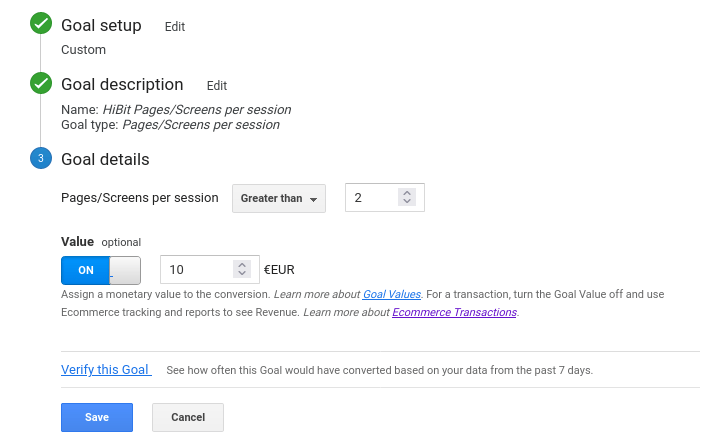
Task: Click the grey handle of the Value switch
Action: pyautogui.click(x=125, y=270)
